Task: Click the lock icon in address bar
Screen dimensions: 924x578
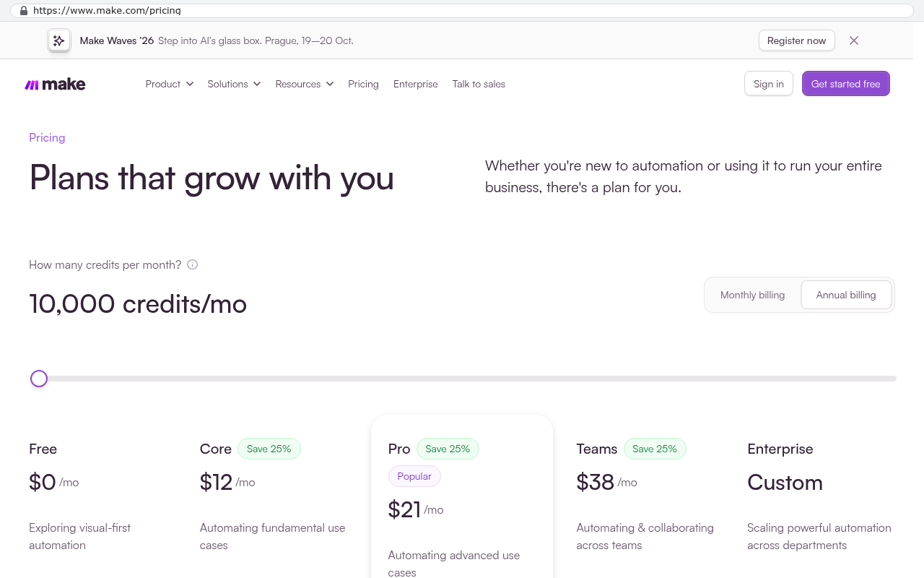Action: coord(24,11)
